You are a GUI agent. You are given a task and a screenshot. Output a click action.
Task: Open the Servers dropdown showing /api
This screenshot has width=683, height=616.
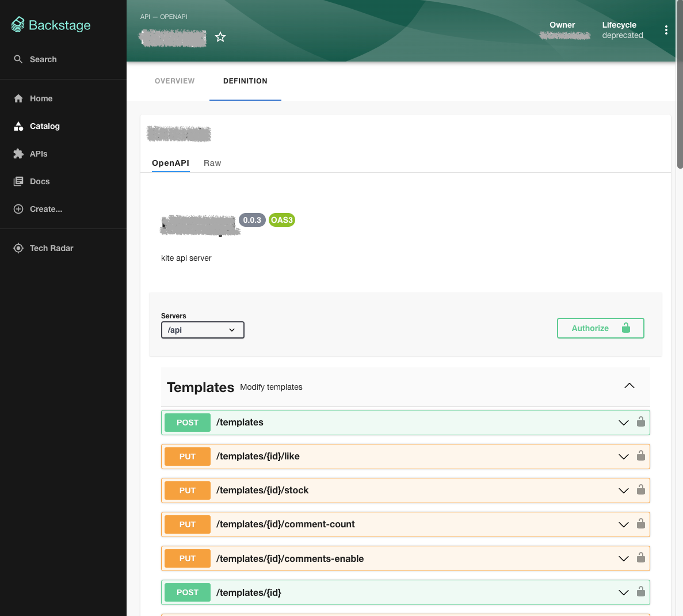[x=203, y=330]
